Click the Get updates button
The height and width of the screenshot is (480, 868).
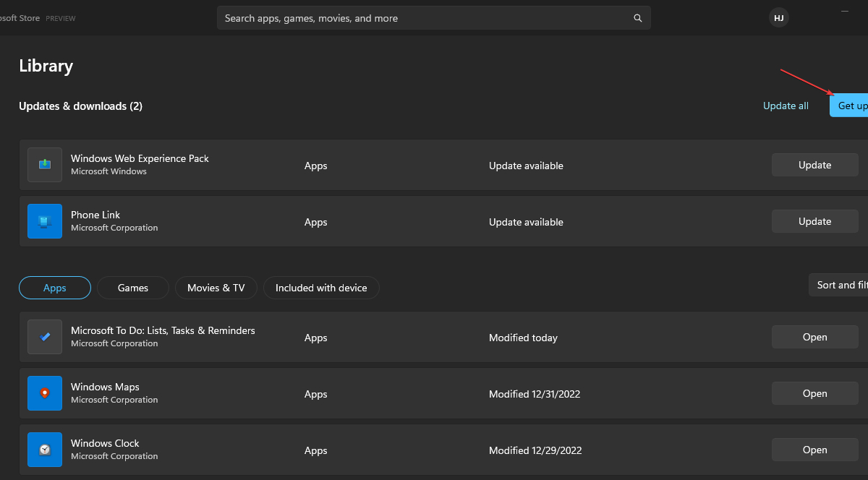pos(852,105)
